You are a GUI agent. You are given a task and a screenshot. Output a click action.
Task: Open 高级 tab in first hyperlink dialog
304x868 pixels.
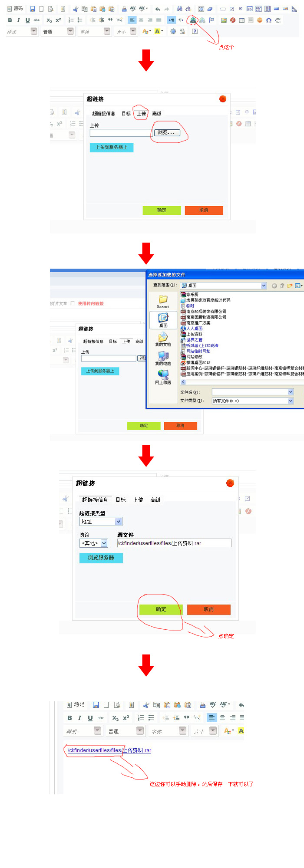[x=157, y=114]
